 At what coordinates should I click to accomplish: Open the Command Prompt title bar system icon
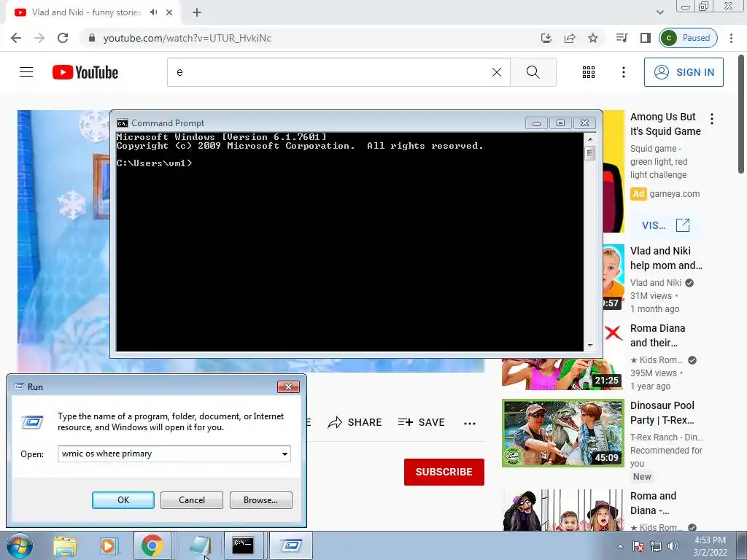pyautogui.click(x=123, y=123)
